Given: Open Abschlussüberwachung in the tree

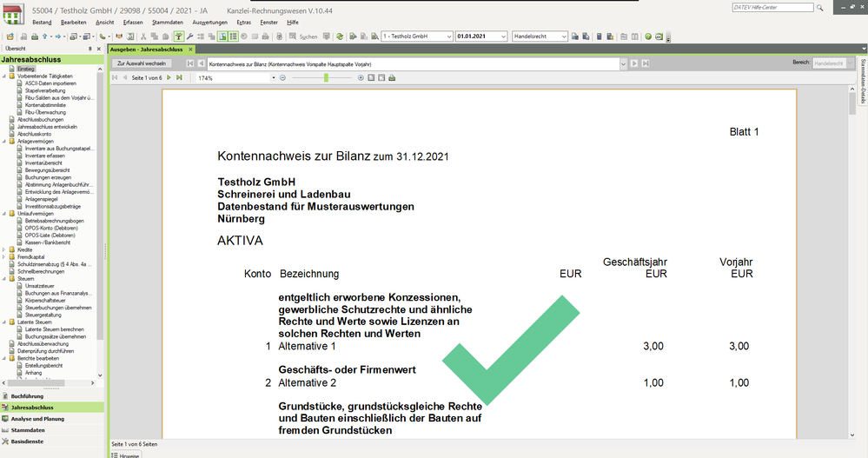Looking at the screenshot, I should [43, 344].
